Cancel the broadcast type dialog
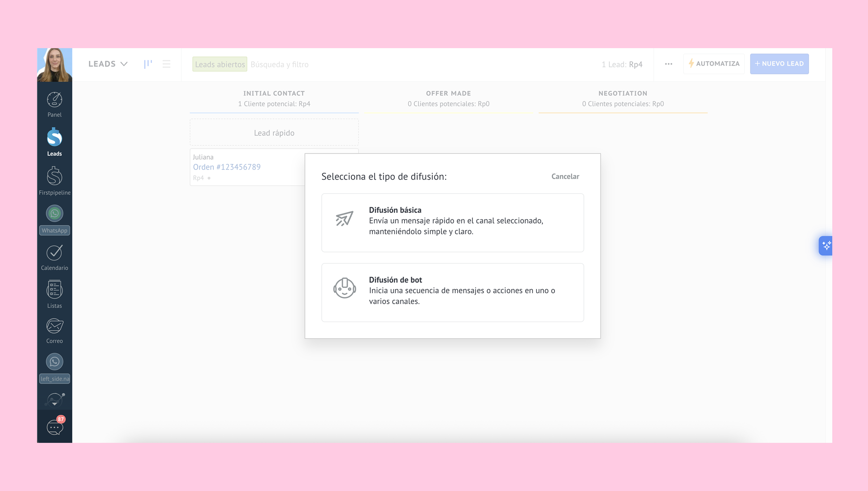 (565, 176)
